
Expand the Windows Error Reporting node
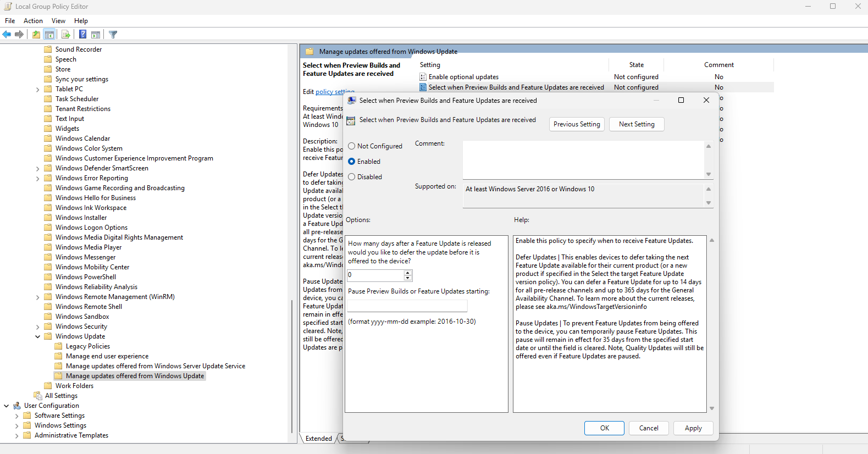38,179
